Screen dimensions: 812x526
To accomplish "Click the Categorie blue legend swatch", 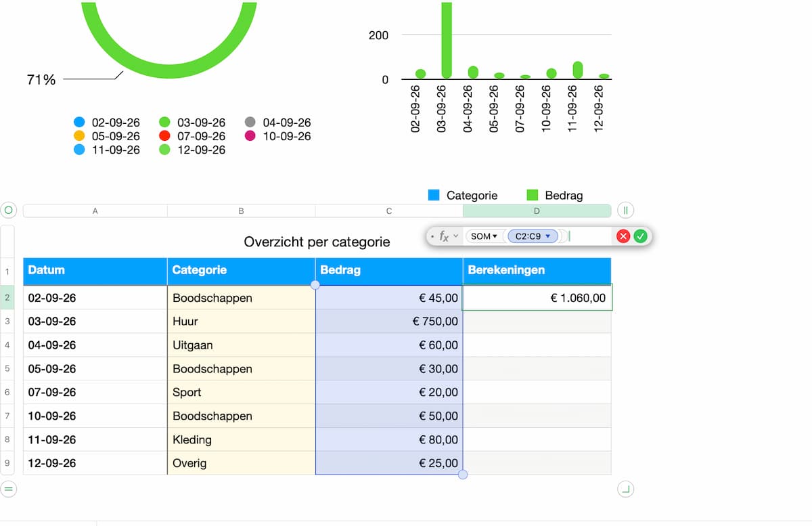I will tap(434, 195).
